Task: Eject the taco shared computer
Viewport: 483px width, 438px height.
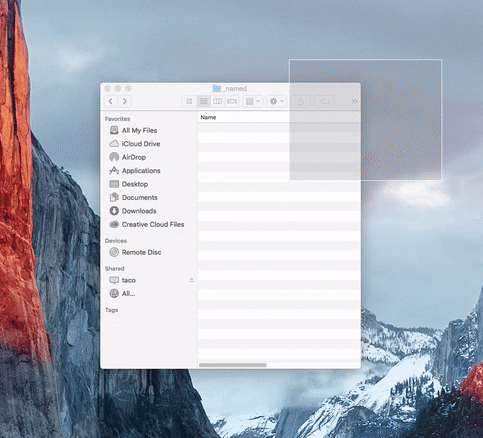Action: pos(192,280)
